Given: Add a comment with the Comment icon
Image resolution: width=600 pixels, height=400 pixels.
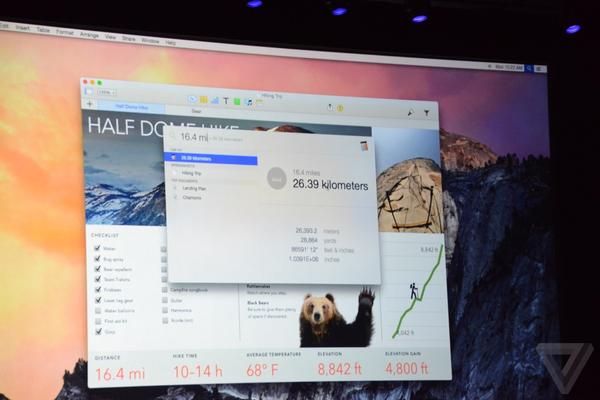Looking at the screenshot, I should [259, 103].
